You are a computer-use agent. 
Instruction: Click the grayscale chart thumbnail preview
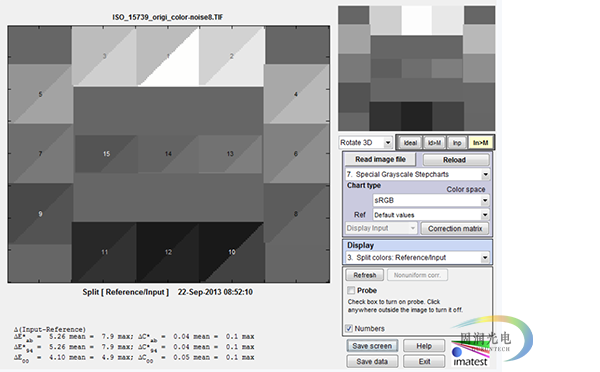point(416,68)
